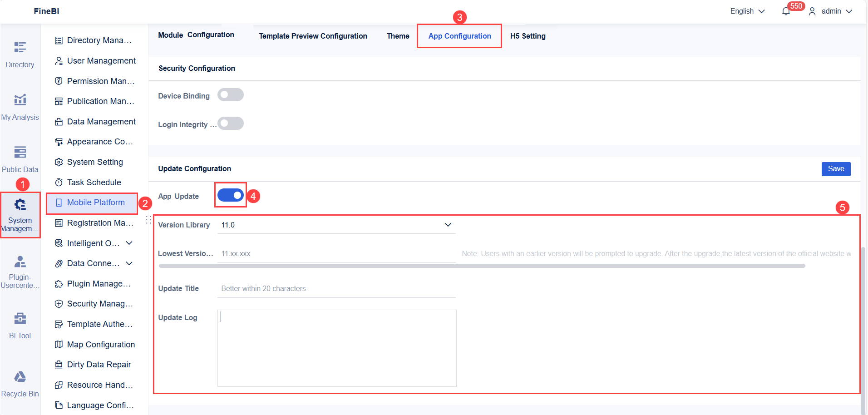Viewport: 868px width, 415px height.
Task: Turn off the App Update switch
Action: [231, 195]
